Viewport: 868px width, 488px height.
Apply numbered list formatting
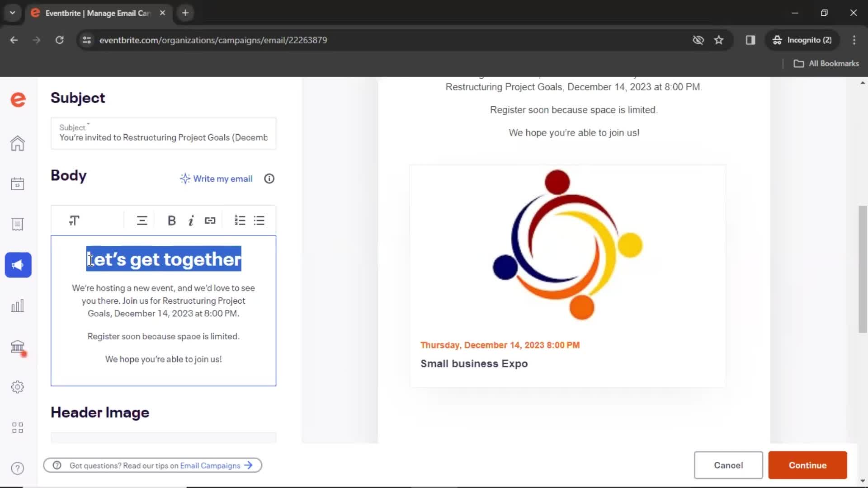click(240, 221)
